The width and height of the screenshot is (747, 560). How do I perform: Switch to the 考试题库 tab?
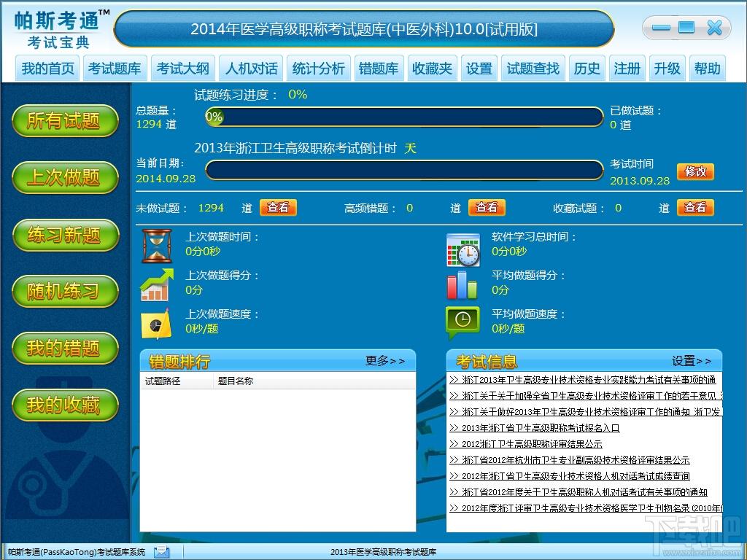point(115,69)
